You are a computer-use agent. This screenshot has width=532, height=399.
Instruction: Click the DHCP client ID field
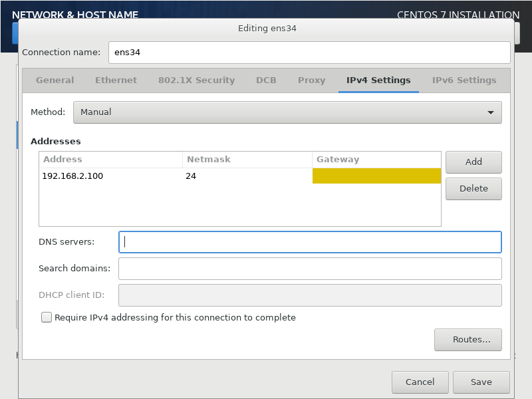coord(310,295)
